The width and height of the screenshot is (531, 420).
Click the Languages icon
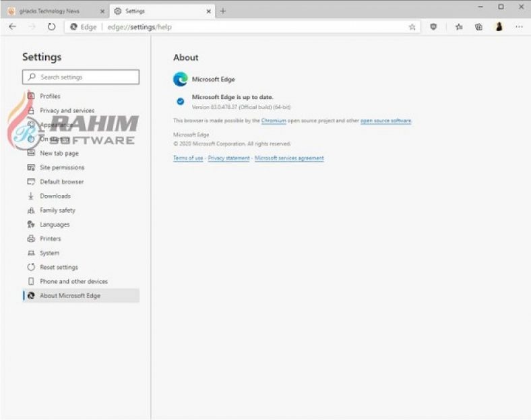[31, 224]
